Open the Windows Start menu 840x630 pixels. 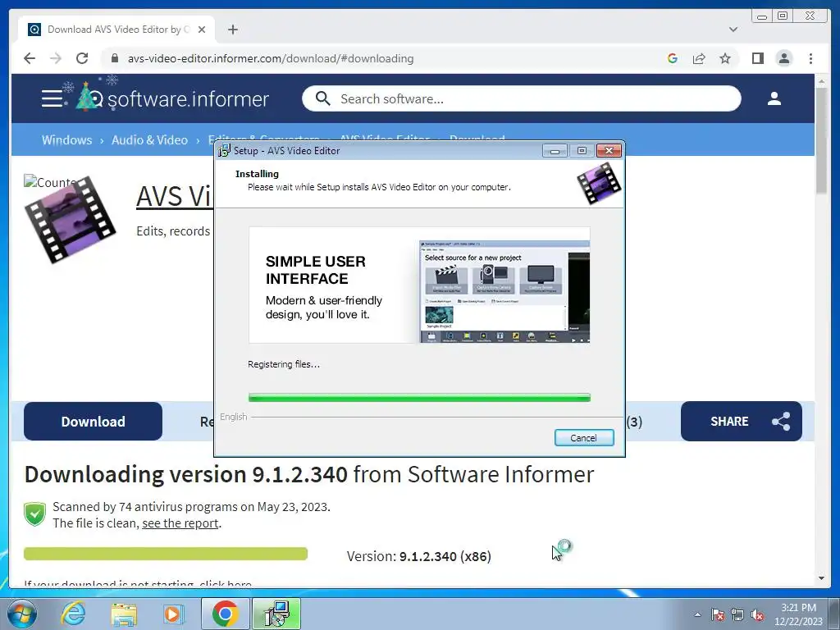pos(21,614)
